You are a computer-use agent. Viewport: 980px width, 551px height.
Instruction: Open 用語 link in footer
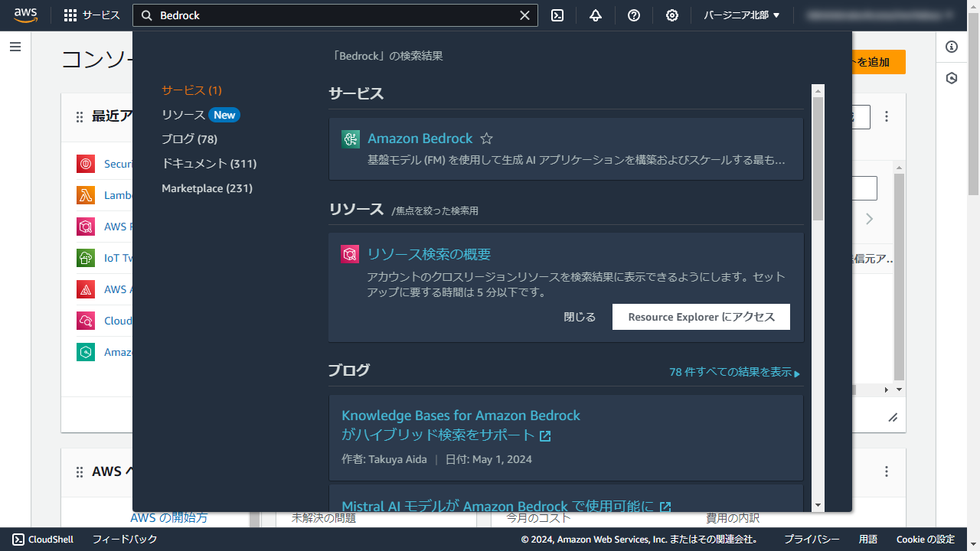(868, 540)
